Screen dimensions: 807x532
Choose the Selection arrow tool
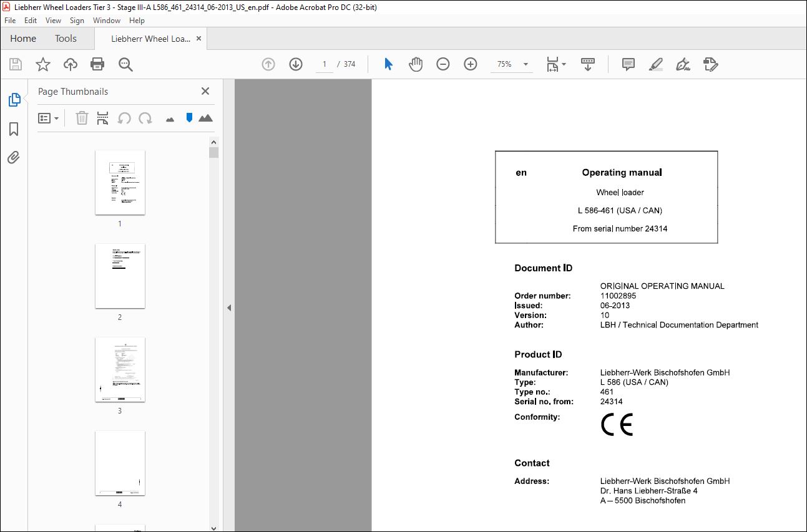tap(388, 64)
